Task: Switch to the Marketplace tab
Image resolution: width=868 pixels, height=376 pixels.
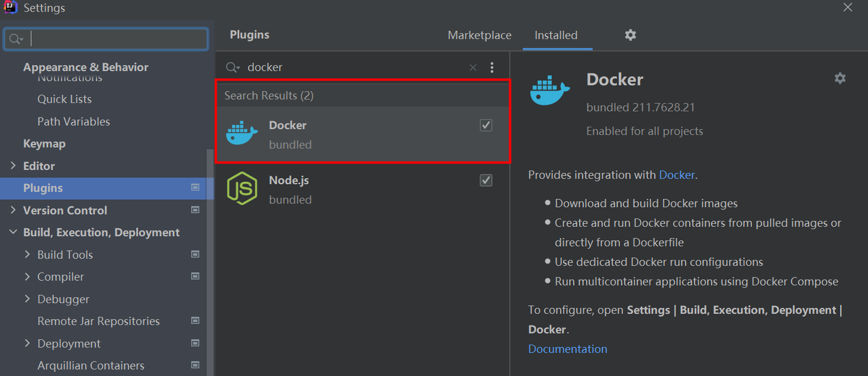Action: click(479, 35)
